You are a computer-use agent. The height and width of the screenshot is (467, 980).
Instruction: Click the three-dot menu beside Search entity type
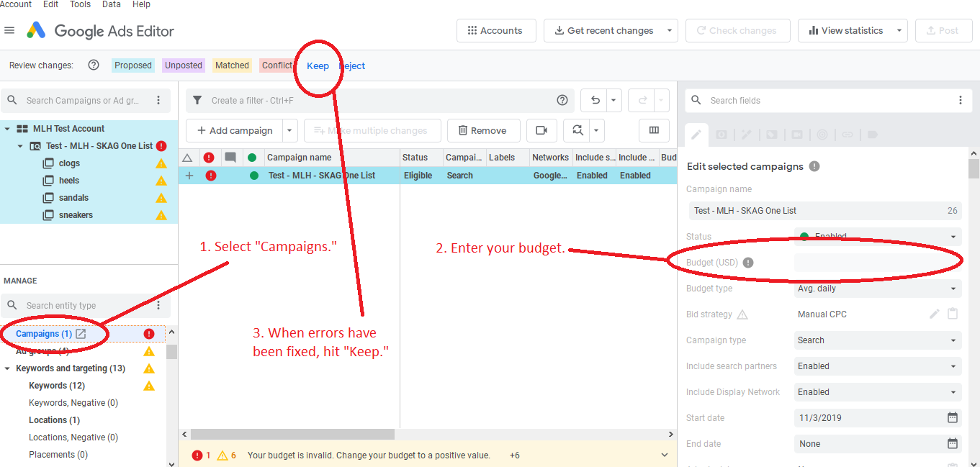(158, 305)
